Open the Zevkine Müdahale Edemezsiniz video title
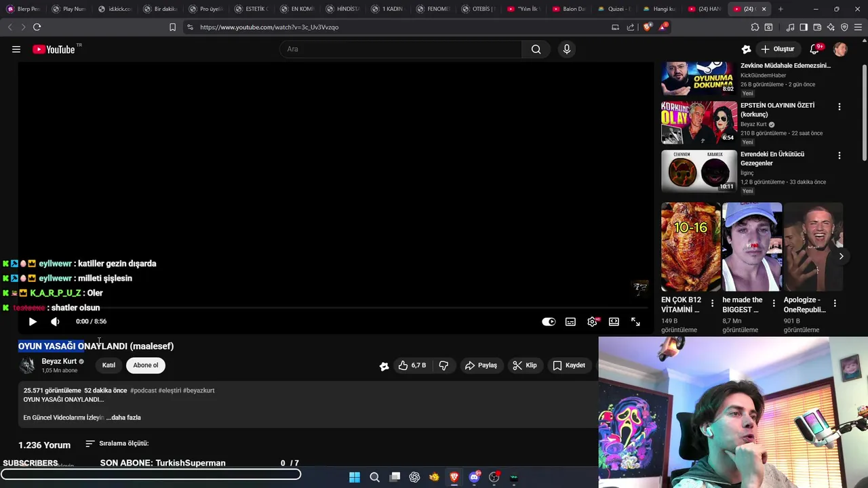This screenshot has height=488, width=868. pos(785,66)
